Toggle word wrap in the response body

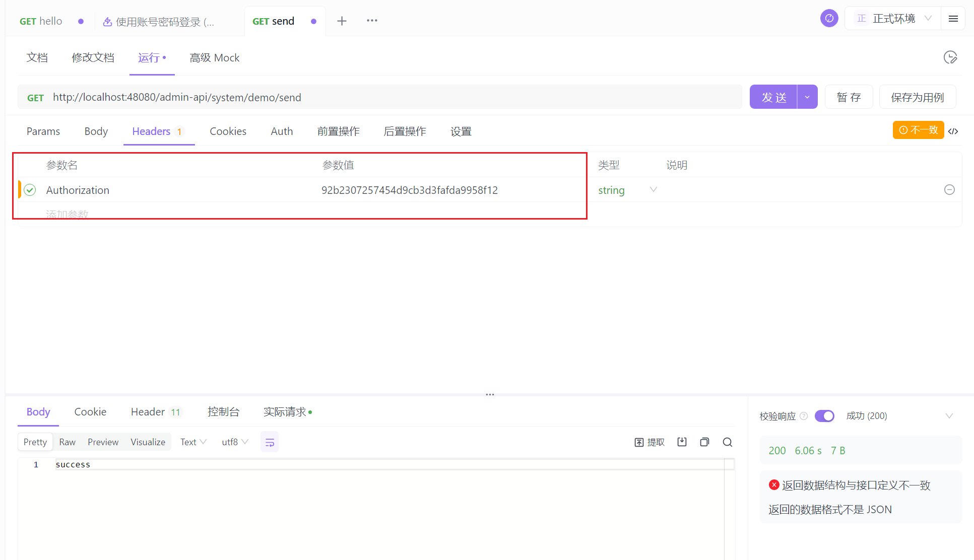pos(270,442)
